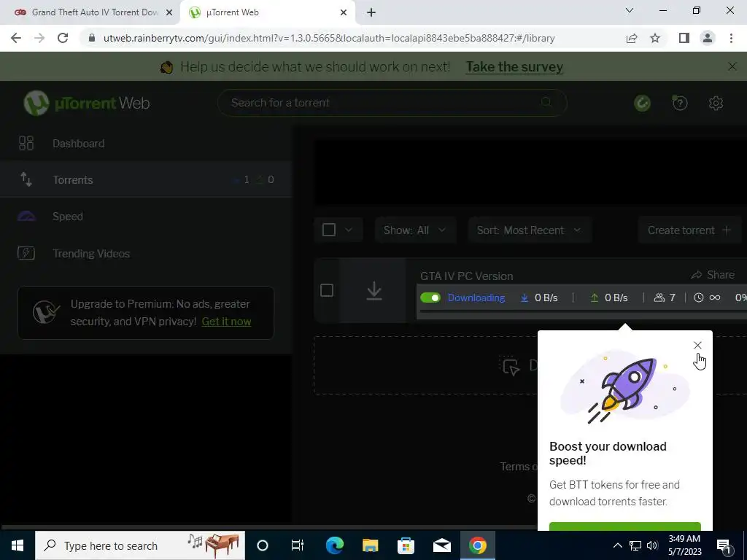Open the notification center icon
The height and width of the screenshot is (560, 747).
(x=724, y=545)
